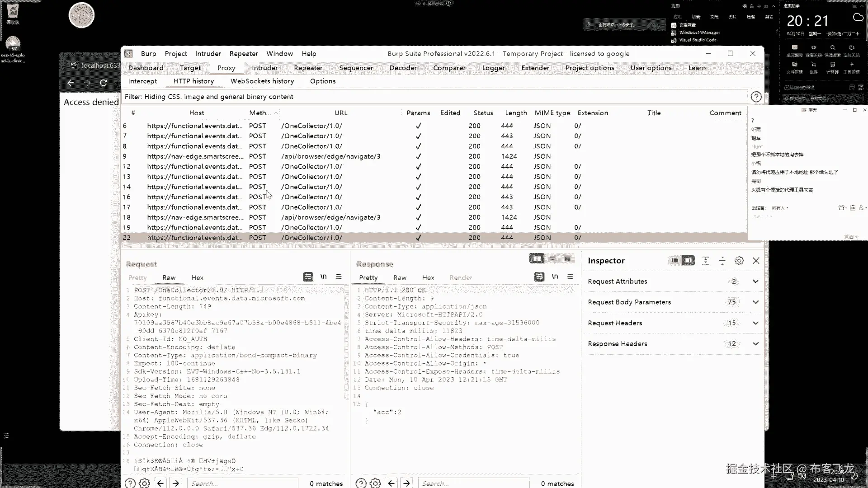Refresh the browser page behind Burp
868x488 pixels.
(x=104, y=83)
